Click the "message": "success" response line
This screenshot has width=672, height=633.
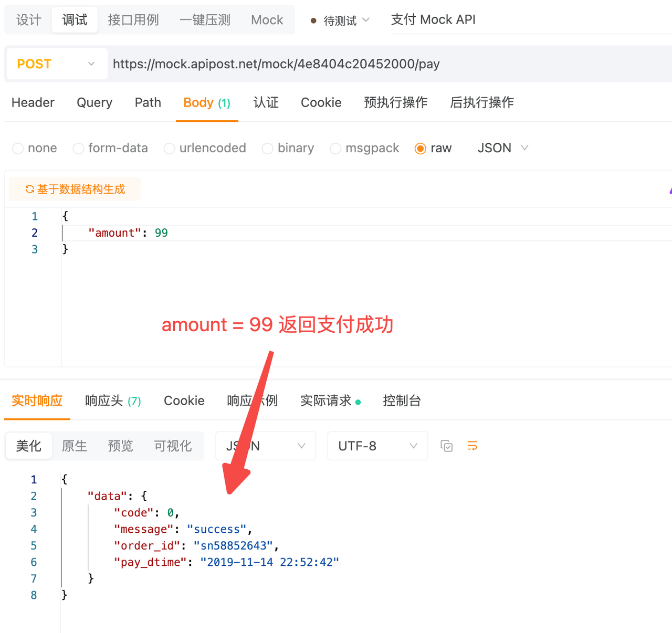tap(183, 529)
